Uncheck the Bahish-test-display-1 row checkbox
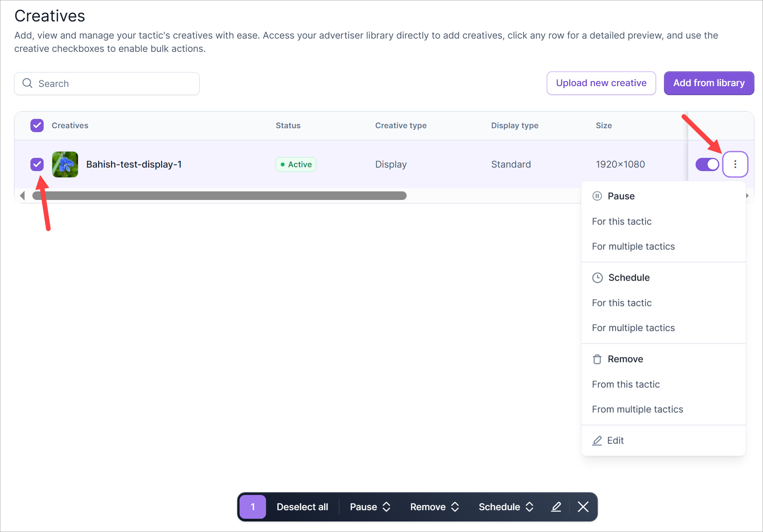Image resolution: width=763 pixels, height=532 pixels. pos(37,164)
